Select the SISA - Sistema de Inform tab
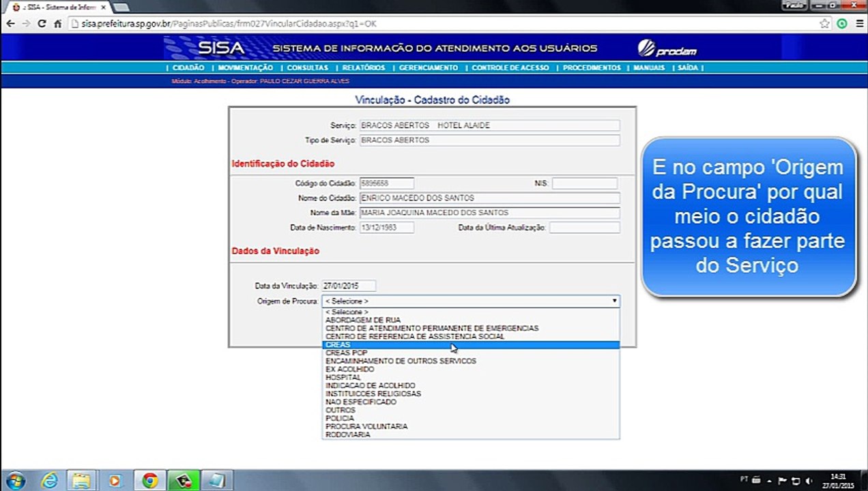Image resolution: width=868 pixels, height=491 pixels. [58, 7]
